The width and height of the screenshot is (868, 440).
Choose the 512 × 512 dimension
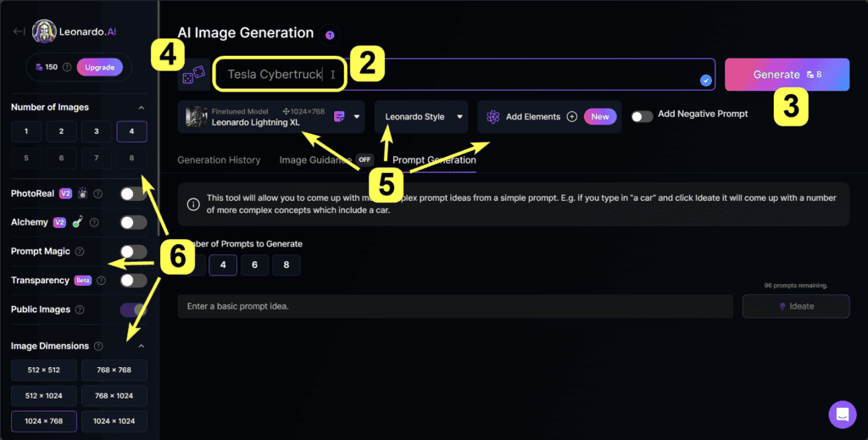[x=44, y=370]
